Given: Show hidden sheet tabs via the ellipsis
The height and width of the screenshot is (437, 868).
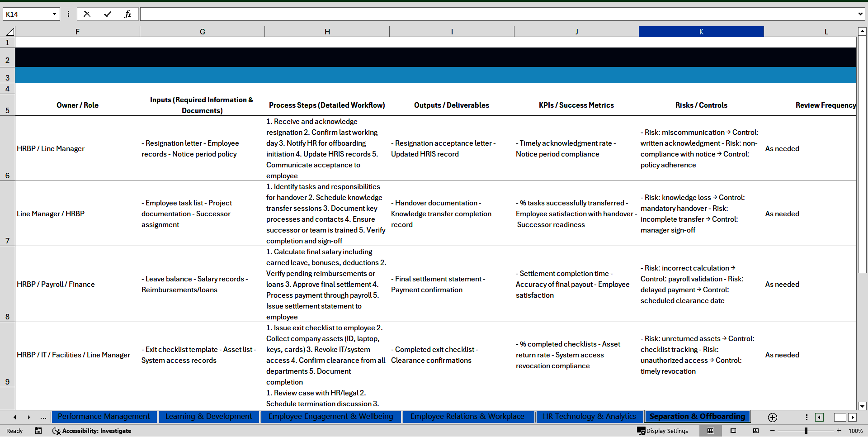Looking at the screenshot, I should pyautogui.click(x=43, y=417).
